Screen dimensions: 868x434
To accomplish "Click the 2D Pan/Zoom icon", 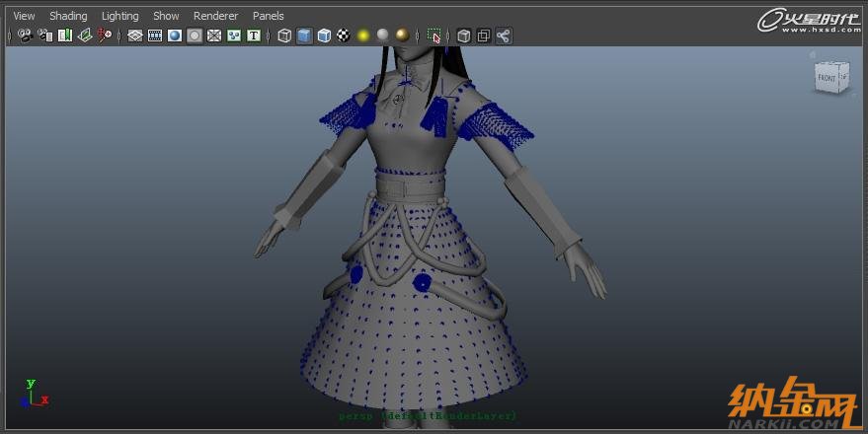I will click(x=105, y=36).
